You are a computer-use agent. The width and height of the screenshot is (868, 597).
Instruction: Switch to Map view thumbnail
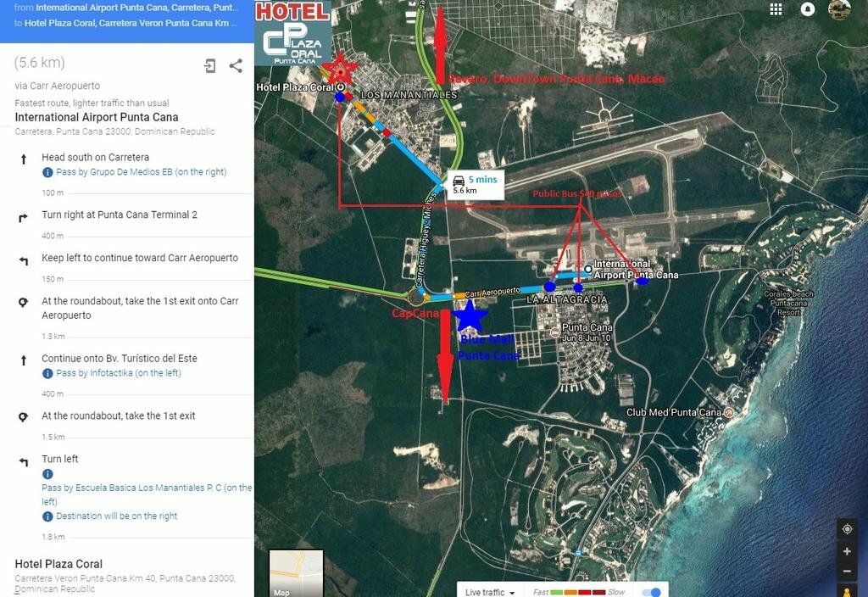pos(296,573)
